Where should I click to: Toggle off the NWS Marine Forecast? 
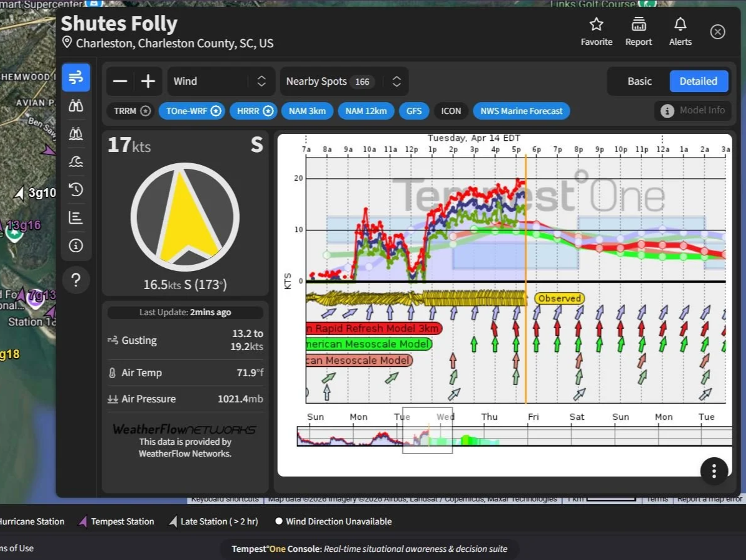coord(521,110)
